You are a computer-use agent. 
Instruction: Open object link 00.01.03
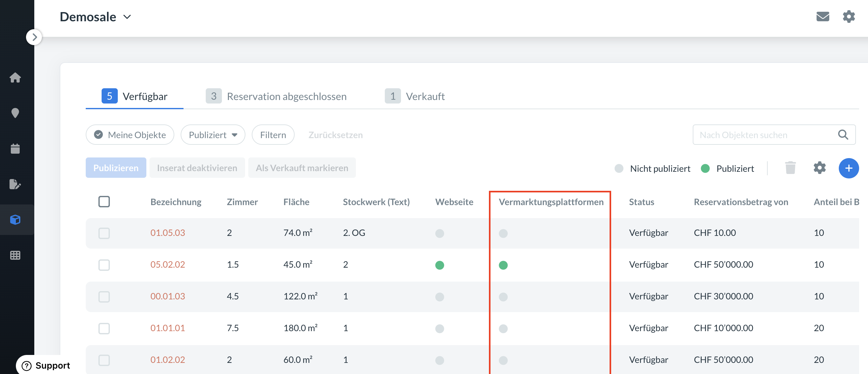tap(167, 296)
